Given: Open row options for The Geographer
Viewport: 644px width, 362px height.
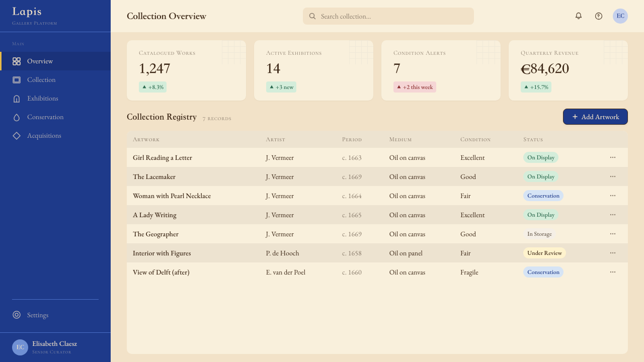Looking at the screenshot, I should point(613,234).
